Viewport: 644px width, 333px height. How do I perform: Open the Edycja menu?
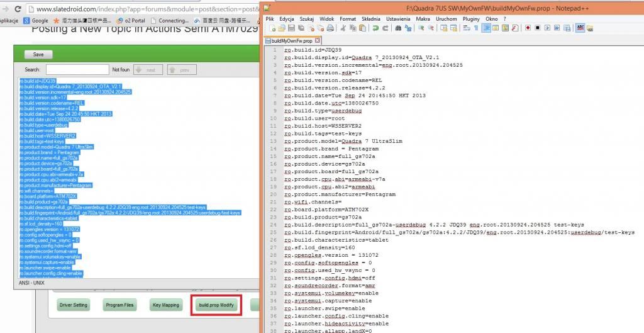click(x=287, y=19)
